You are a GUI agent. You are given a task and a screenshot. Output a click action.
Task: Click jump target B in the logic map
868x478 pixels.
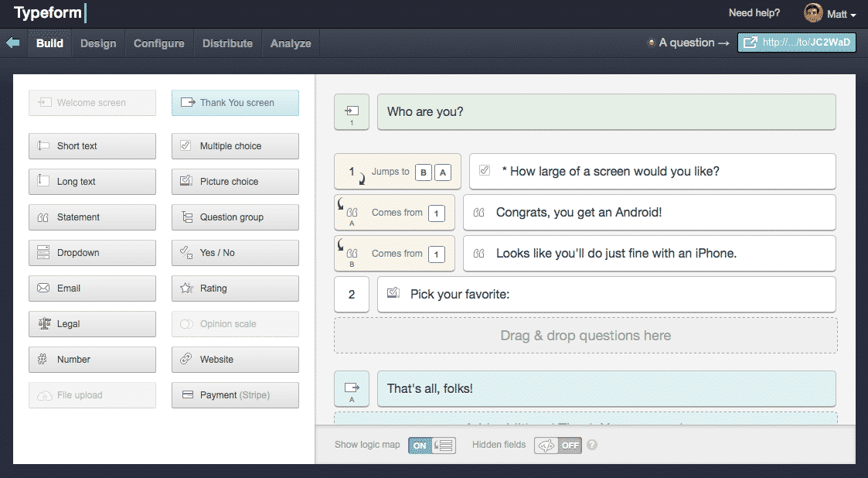click(x=424, y=172)
